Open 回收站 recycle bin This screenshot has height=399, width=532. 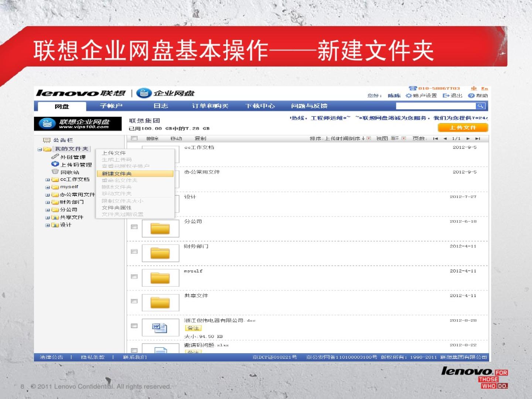click(55, 172)
